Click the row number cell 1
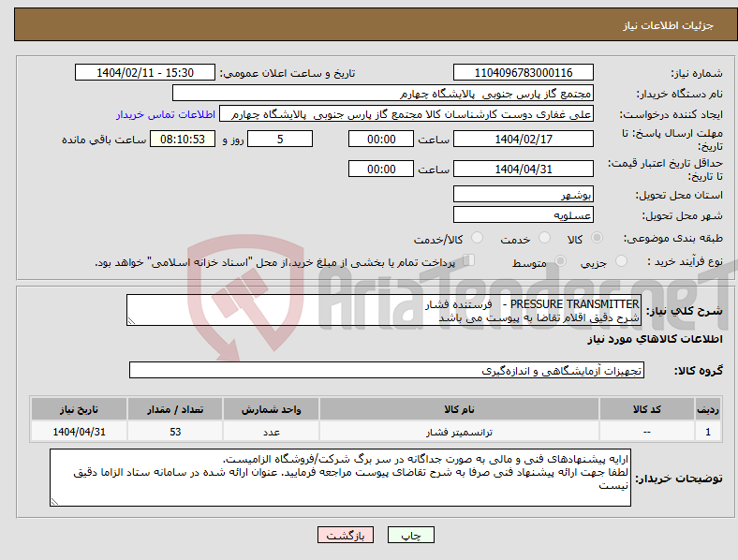The image size is (738, 560). click(708, 432)
